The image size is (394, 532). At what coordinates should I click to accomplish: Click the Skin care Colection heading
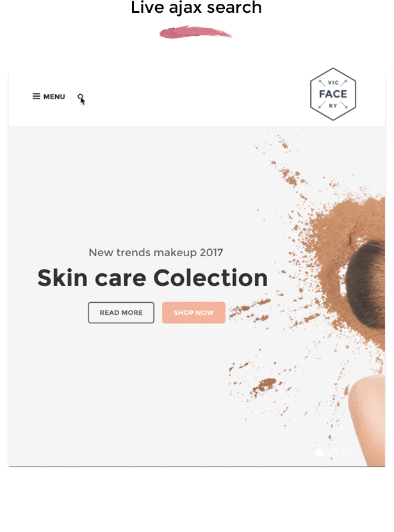click(x=152, y=278)
